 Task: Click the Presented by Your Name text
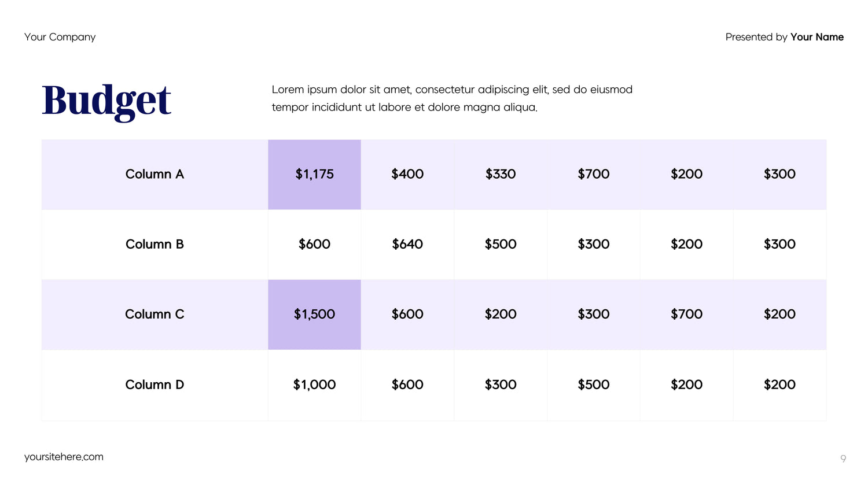(784, 37)
